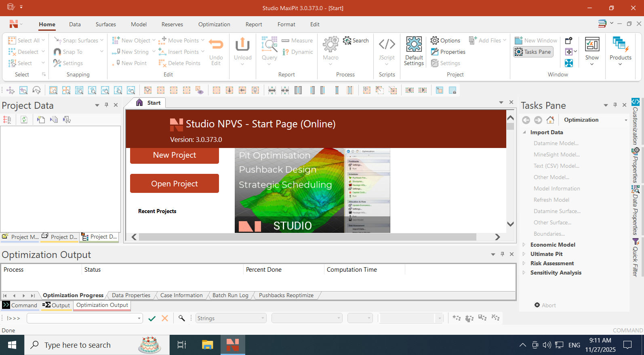This screenshot has width=644, height=355.
Task: Open File Explorer from the taskbar
Action: pyautogui.click(x=207, y=345)
